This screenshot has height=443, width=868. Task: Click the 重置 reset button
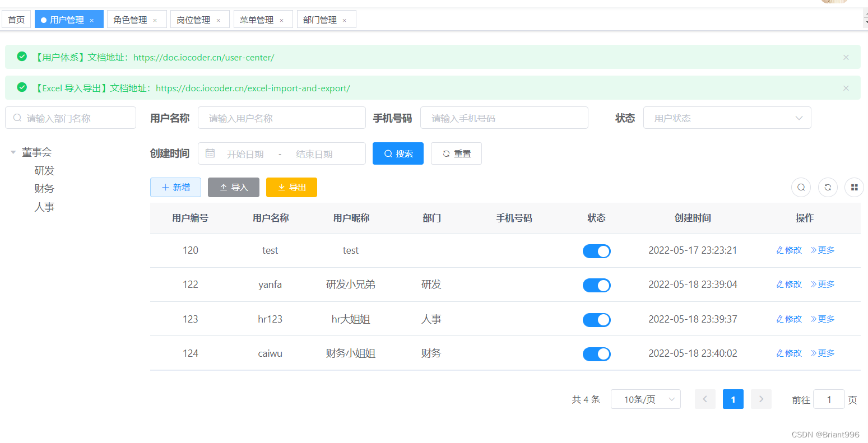tap(456, 153)
